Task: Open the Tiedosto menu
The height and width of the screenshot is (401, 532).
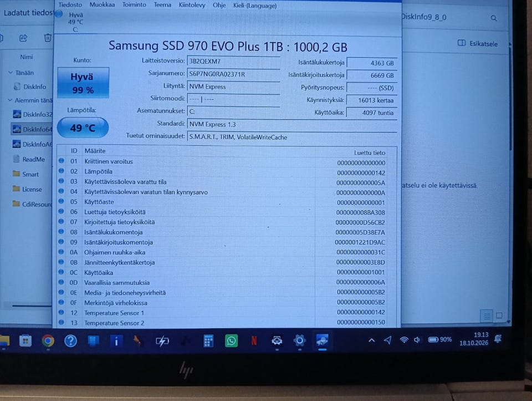Action: click(70, 5)
